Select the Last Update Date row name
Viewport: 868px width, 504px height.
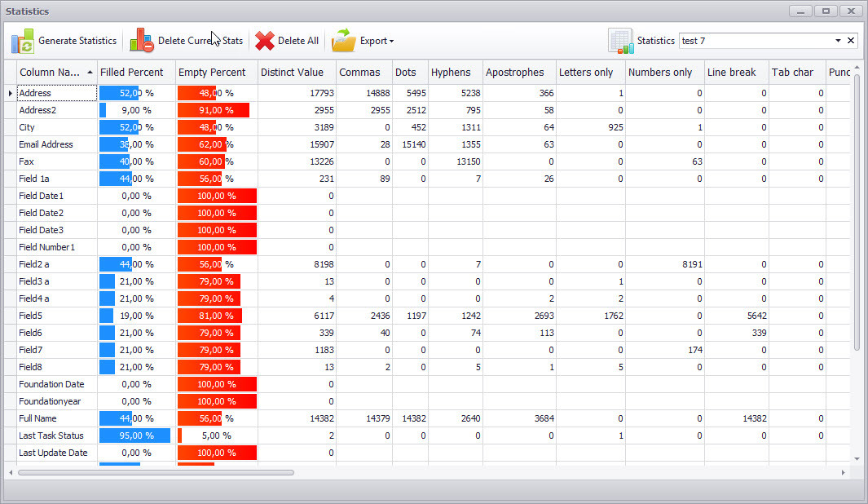tap(53, 453)
